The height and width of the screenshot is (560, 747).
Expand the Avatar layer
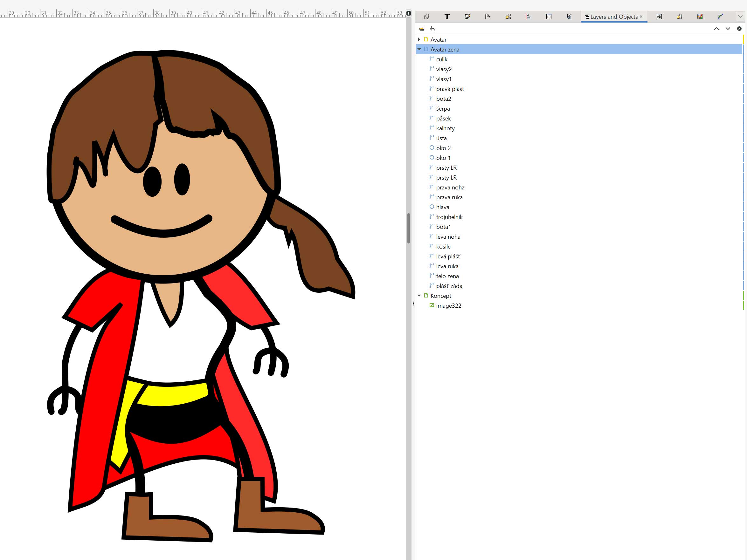pyautogui.click(x=419, y=39)
